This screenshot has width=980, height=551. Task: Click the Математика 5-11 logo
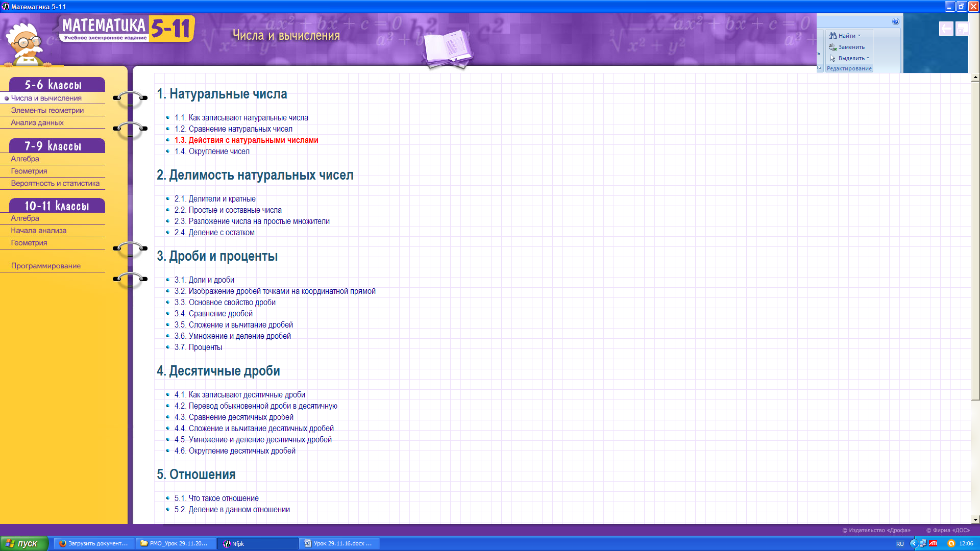coord(127,29)
